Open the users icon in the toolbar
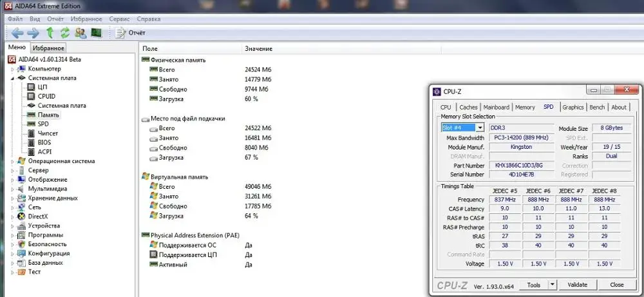This screenshot has height=297, width=644. [x=80, y=33]
